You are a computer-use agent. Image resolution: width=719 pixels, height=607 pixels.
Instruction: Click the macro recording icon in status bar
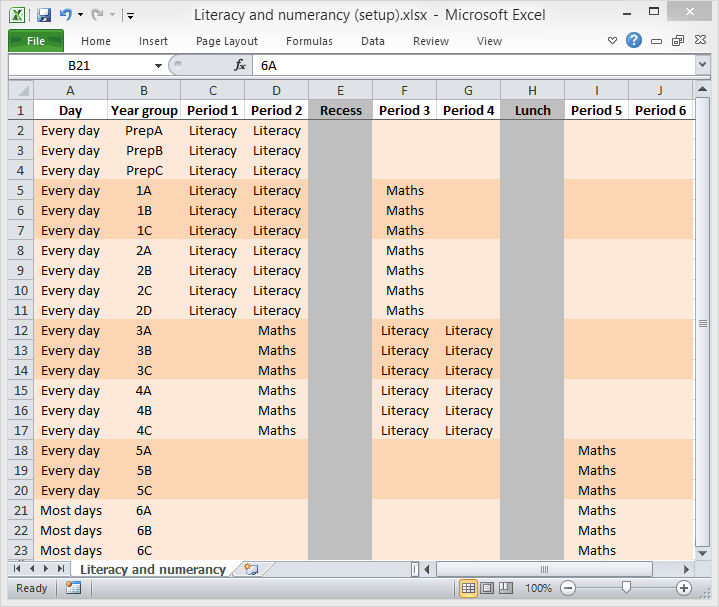[x=73, y=588]
